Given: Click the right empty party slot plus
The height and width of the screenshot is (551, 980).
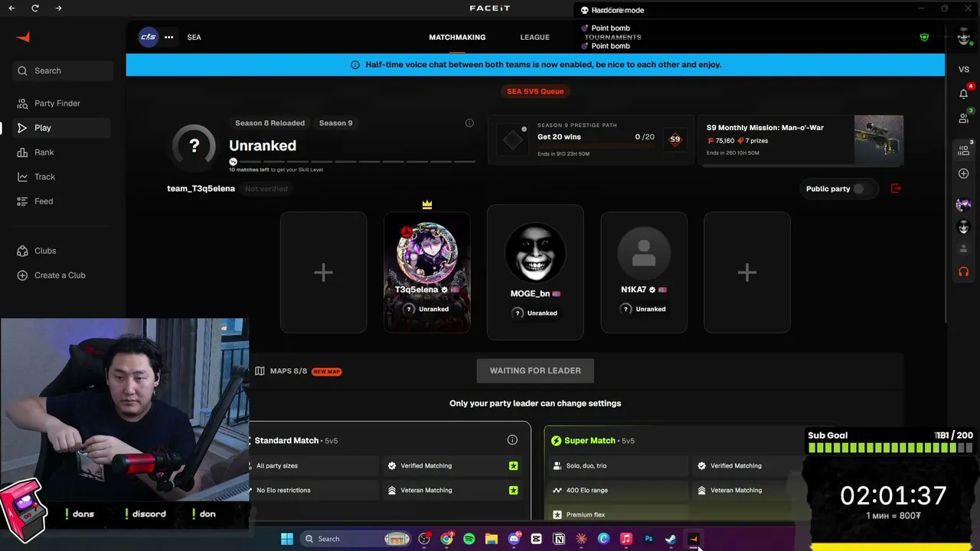Looking at the screenshot, I should (x=747, y=272).
